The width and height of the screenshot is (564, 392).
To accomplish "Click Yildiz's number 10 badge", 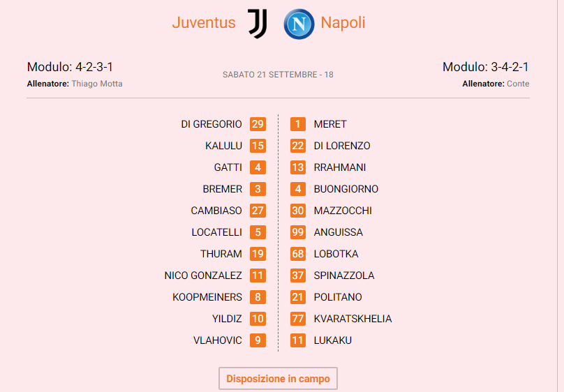I will point(258,319).
